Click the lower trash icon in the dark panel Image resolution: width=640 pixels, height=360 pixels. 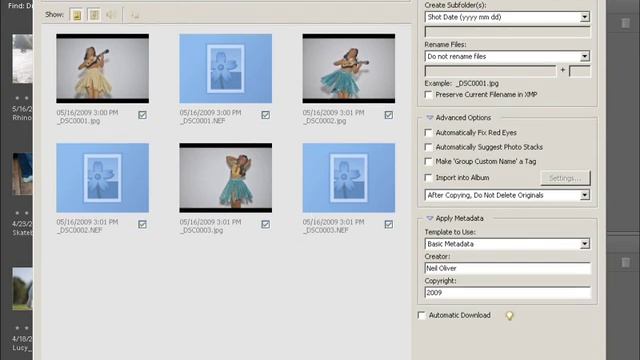pyautogui.click(x=625, y=262)
